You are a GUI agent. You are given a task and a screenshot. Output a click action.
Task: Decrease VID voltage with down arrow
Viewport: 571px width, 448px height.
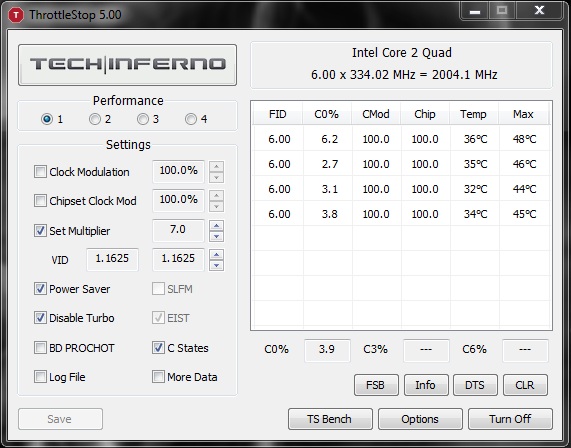pos(217,266)
